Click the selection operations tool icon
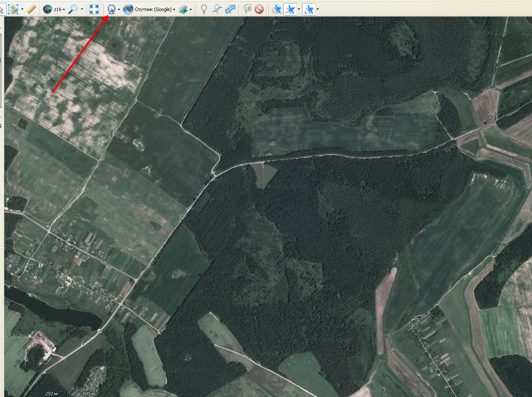This screenshot has height=397, width=532. pos(13,9)
